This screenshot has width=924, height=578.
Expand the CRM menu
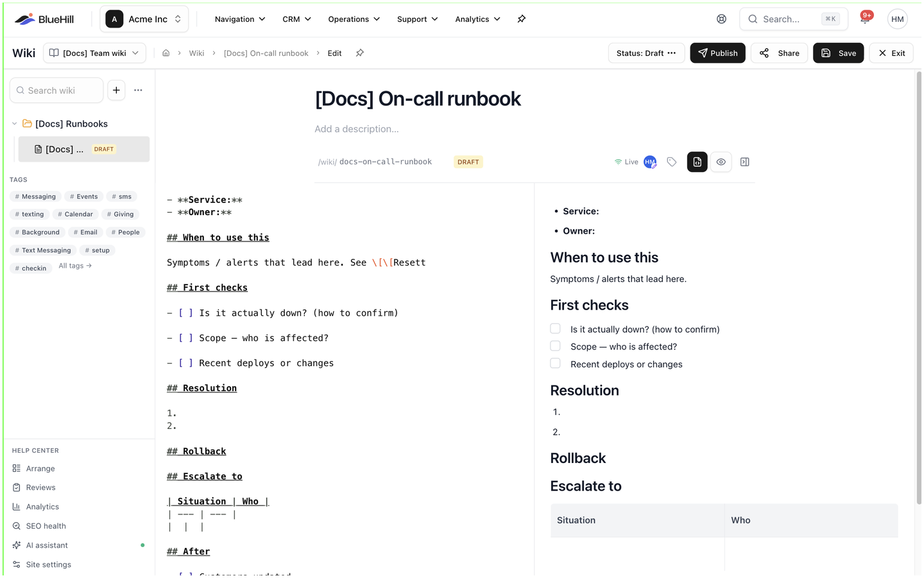tap(297, 19)
